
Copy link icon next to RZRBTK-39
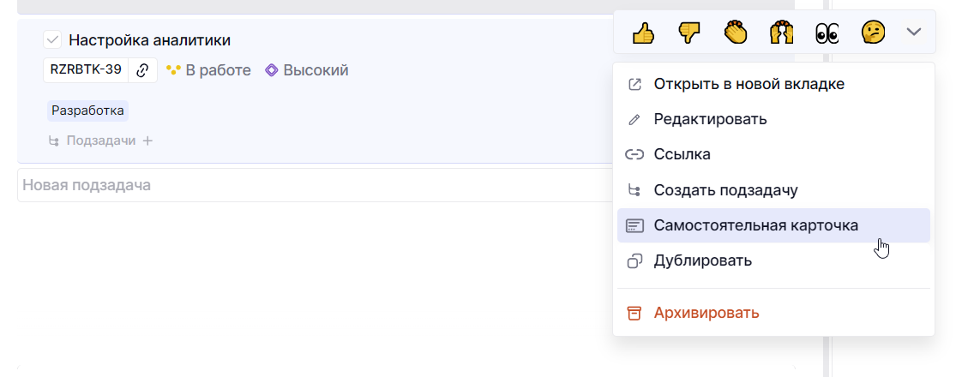(x=143, y=70)
